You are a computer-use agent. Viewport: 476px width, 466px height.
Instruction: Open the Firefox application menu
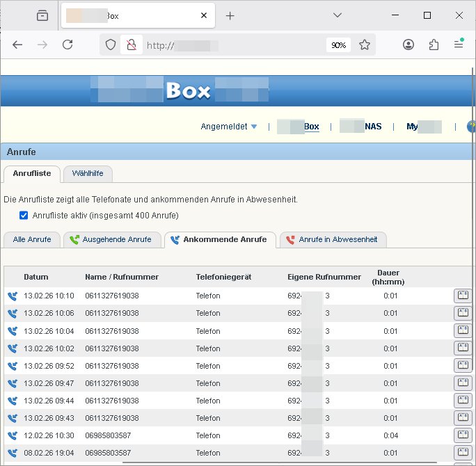[459, 45]
